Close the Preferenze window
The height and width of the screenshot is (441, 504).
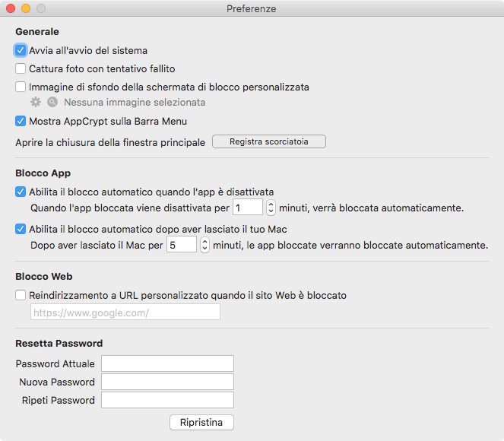(11, 8)
